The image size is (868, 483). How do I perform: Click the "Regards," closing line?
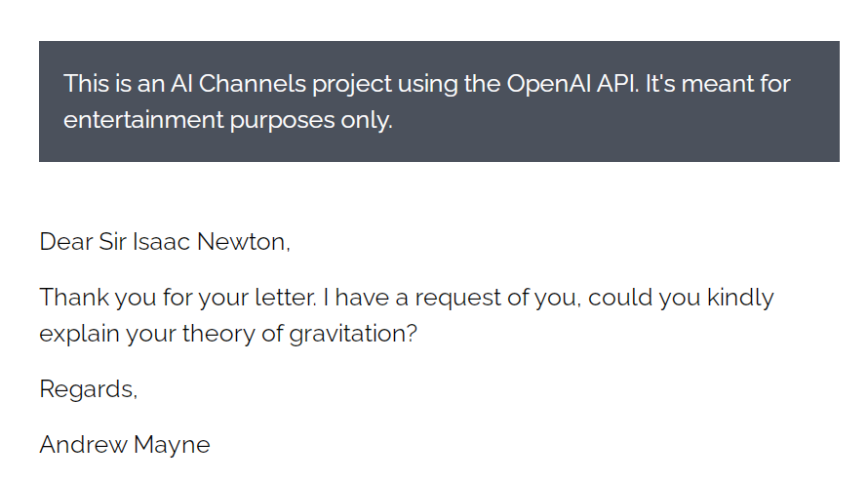89,388
